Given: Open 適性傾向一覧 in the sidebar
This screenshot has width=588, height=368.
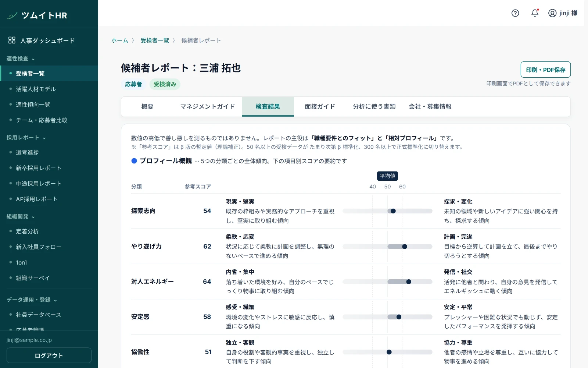Looking at the screenshot, I should [49, 105].
